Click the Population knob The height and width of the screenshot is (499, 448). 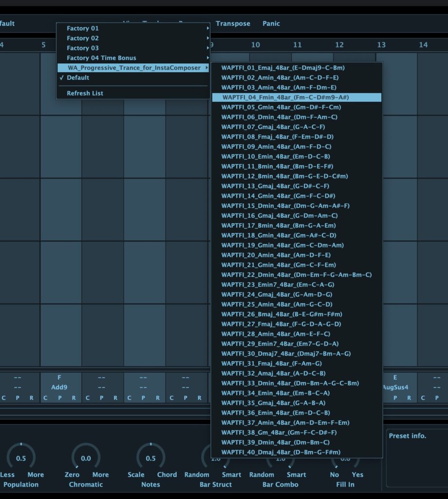[x=21, y=458]
